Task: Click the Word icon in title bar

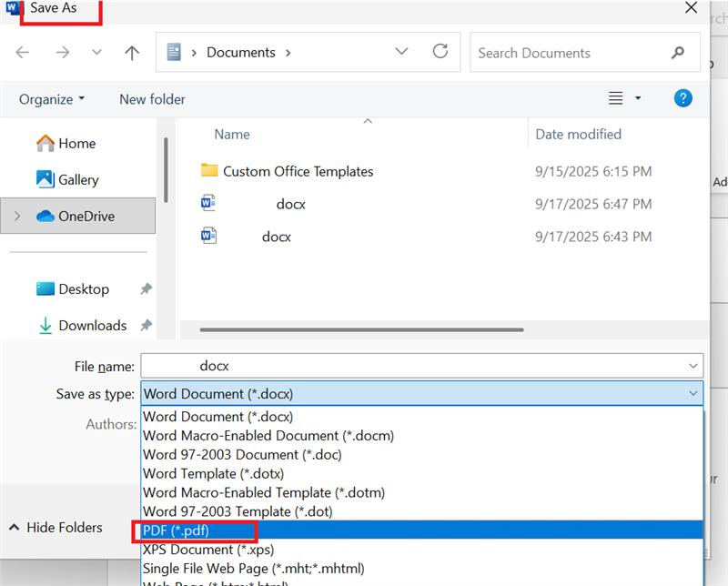Action: click(x=11, y=8)
